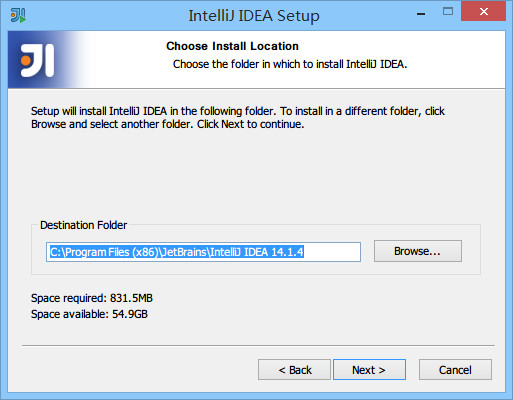Click the 'Setup will install IntelliJ IDEA' instruction paragraph
The image size is (513, 400).
point(238,117)
